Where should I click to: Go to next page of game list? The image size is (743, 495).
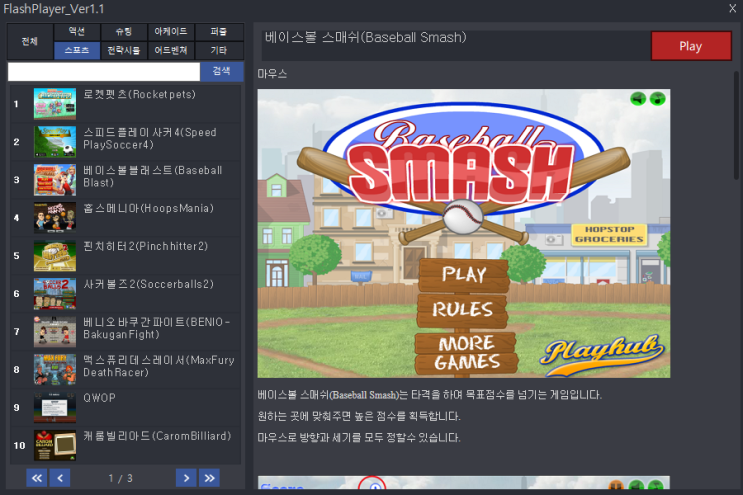[x=186, y=478]
